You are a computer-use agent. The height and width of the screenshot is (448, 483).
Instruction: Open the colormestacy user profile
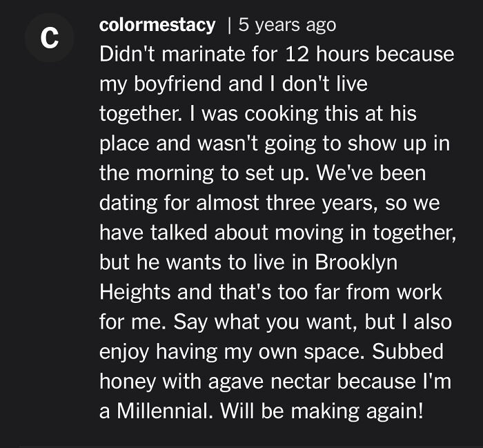pyautogui.click(x=157, y=26)
